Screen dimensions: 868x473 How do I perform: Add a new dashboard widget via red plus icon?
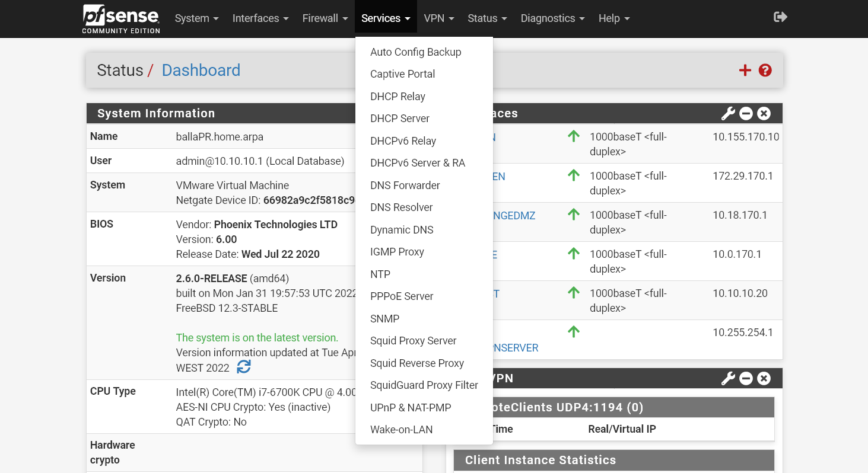coord(745,70)
